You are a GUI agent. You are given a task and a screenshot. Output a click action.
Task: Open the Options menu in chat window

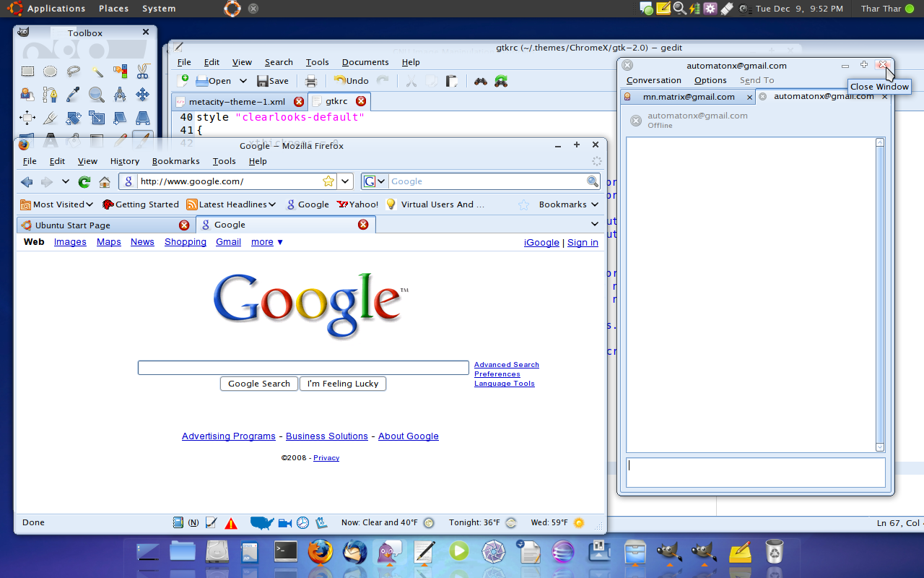(710, 80)
